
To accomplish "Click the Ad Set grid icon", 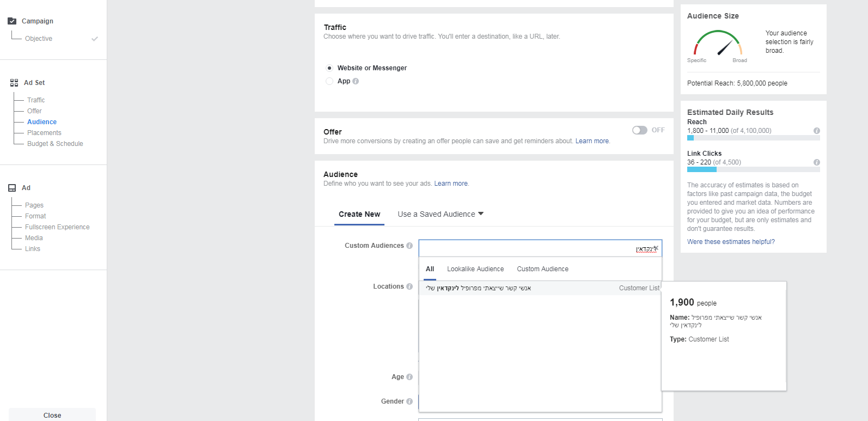I will [14, 83].
